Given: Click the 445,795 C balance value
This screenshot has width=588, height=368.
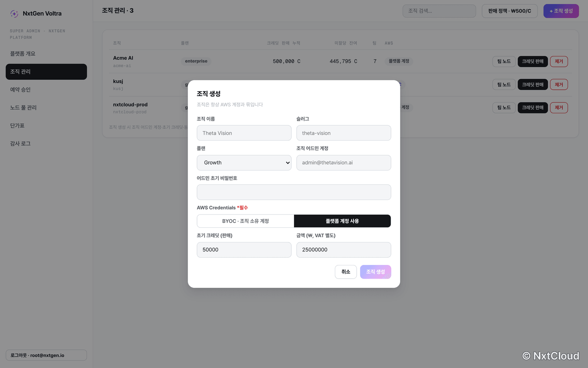Looking at the screenshot, I should [343, 61].
